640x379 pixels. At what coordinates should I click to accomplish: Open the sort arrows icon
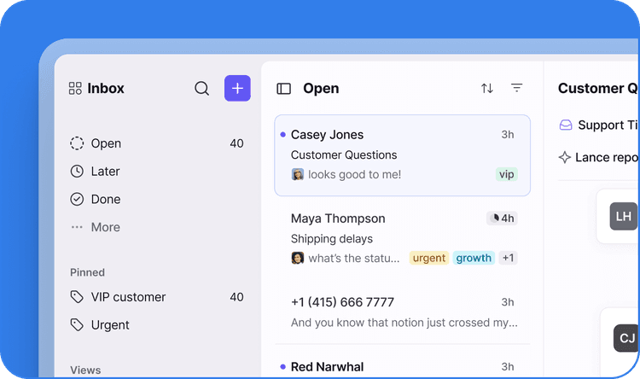tap(487, 88)
